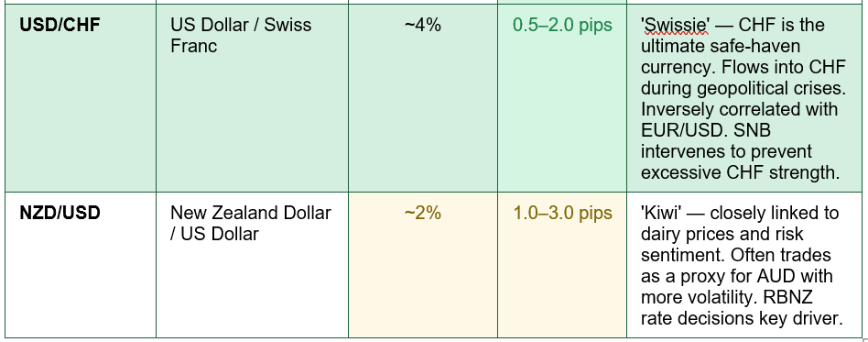Select the 'New Zealand Dollar / US Dollar' cell
The image size is (868, 342).
coord(252,264)
